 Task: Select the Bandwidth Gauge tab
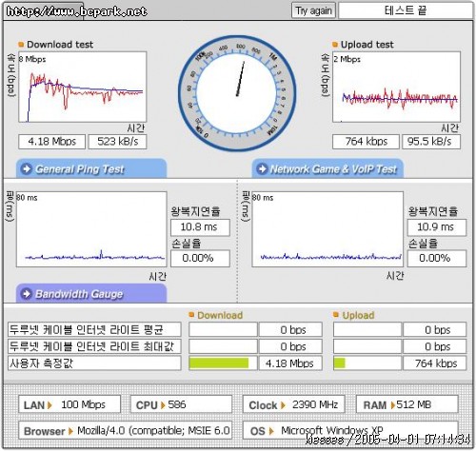pos(91,294)
